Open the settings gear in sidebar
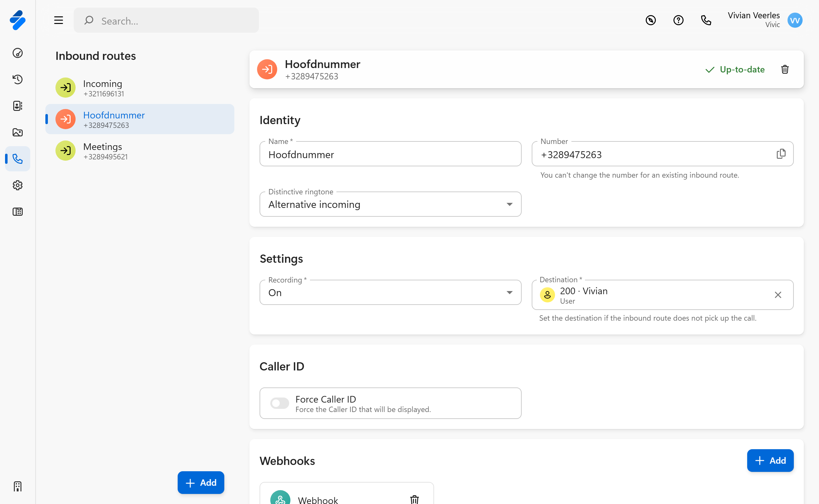819x504 pixels. click(18, 185)
